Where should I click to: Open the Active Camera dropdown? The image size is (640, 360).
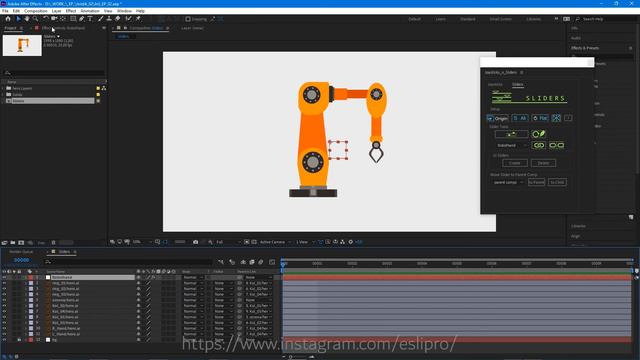(x=275, y=242)
